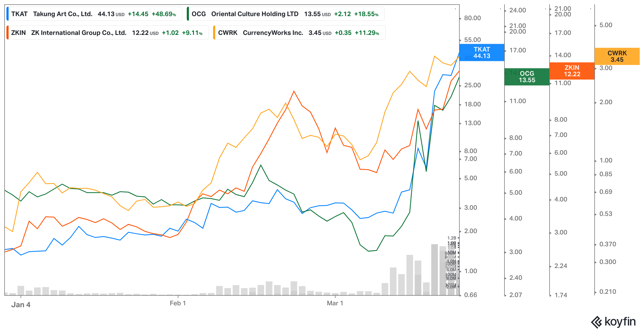Screen dimensions: 644x333
Task: Click the yellow CWRK 3.45 axis price tag
Action: coord(617,56)
